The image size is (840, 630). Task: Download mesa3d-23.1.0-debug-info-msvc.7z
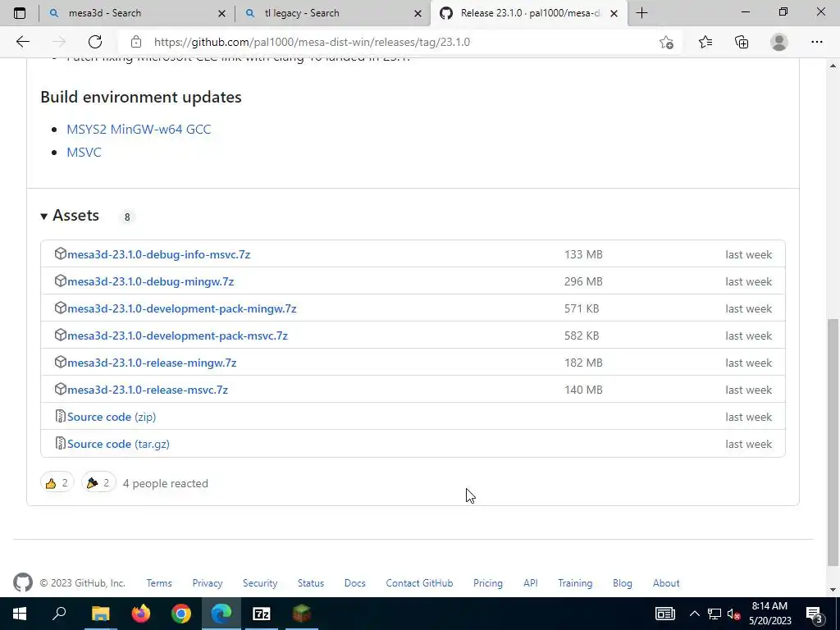tap(158, 254)
